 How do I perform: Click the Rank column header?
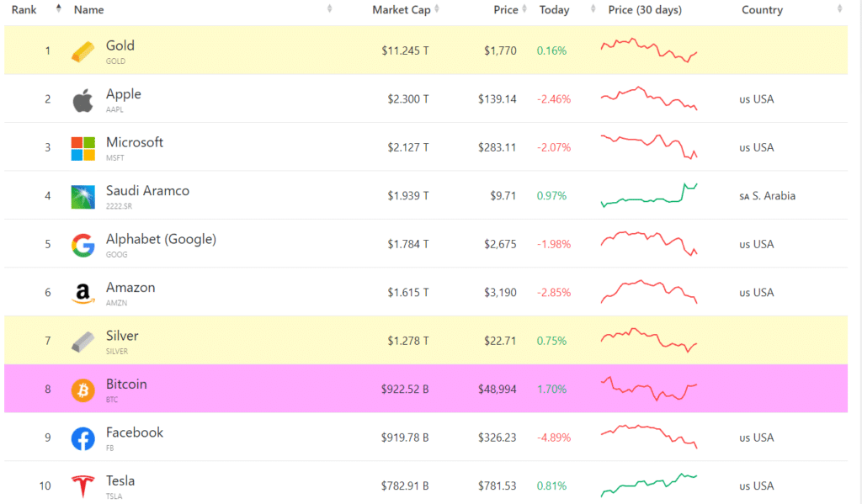coord(24,10)
